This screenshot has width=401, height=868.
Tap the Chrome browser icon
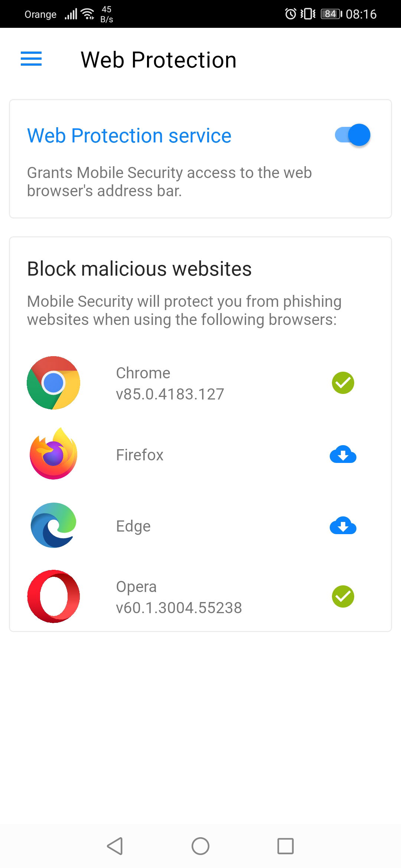pyautogui.click(x=53, y=383)
